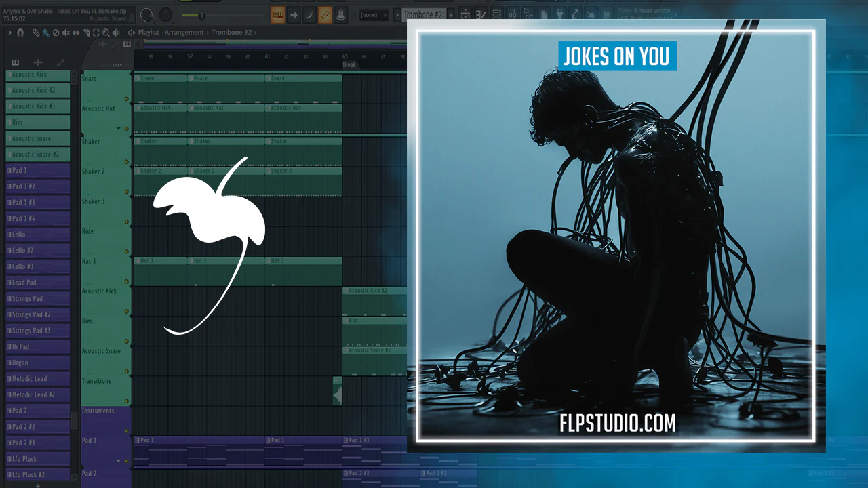
Task: Open the pattern selector showing (none)
Action: 374,14
